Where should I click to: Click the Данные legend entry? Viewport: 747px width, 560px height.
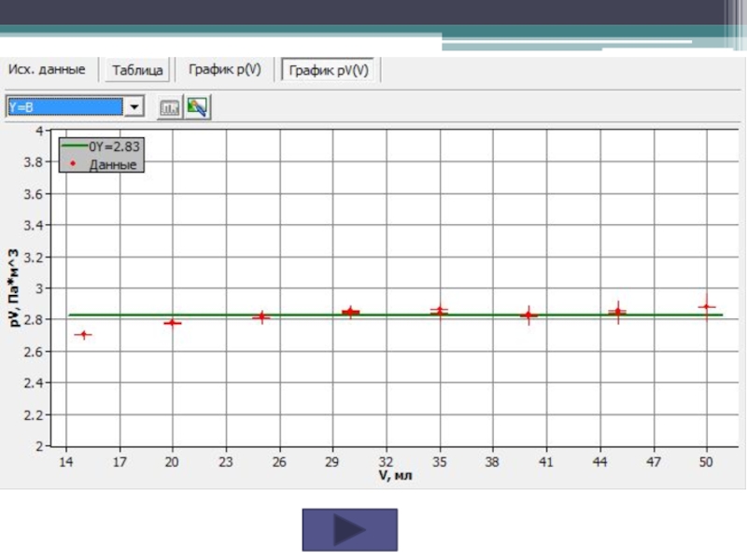[102, 164]
